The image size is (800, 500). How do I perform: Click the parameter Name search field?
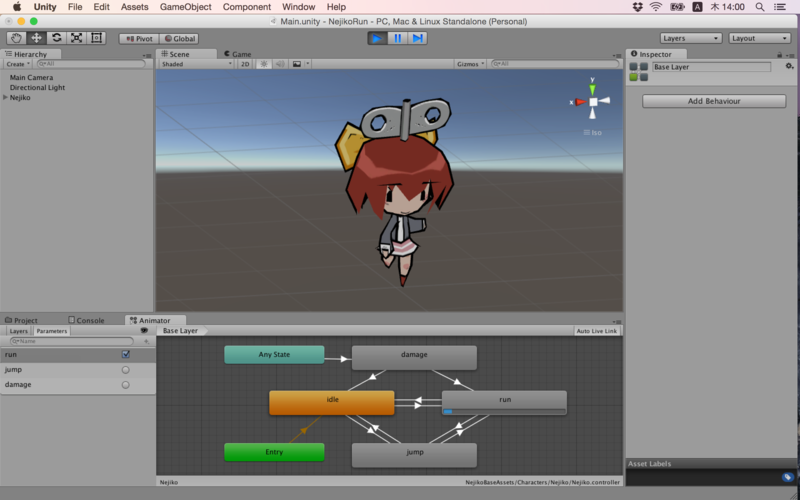click(x=72, y=341)
